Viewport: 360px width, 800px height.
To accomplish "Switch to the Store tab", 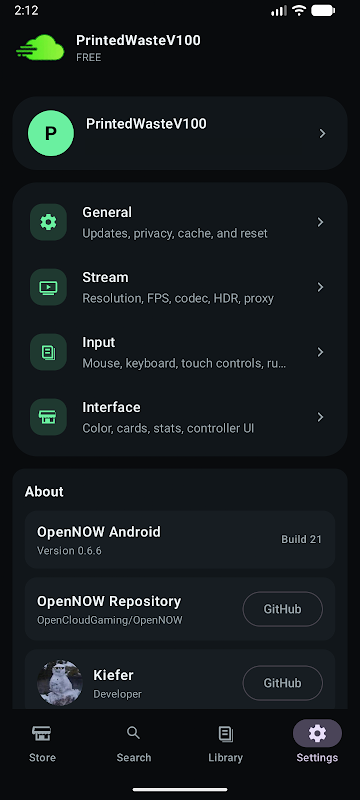I will [42, 743].
